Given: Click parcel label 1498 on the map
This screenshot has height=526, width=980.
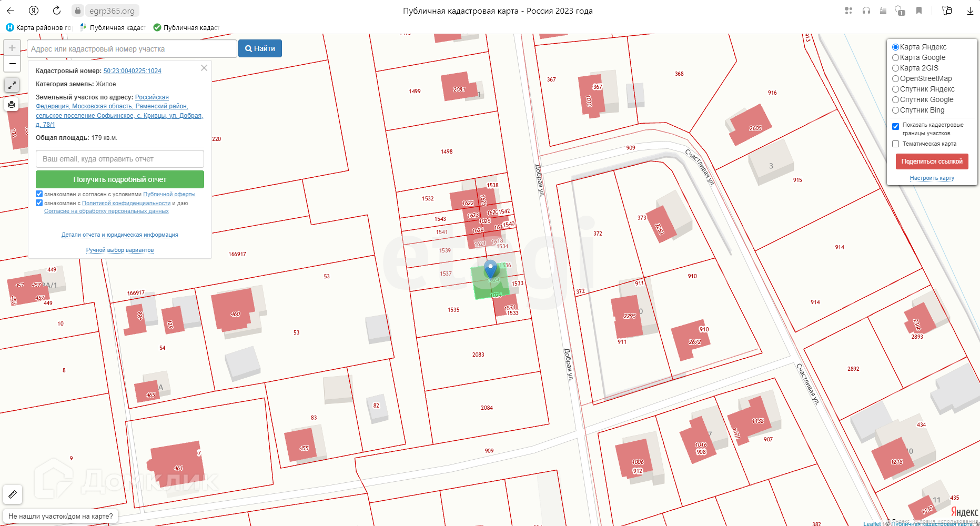Looking at the screenshot, I should tap(447, 151).
